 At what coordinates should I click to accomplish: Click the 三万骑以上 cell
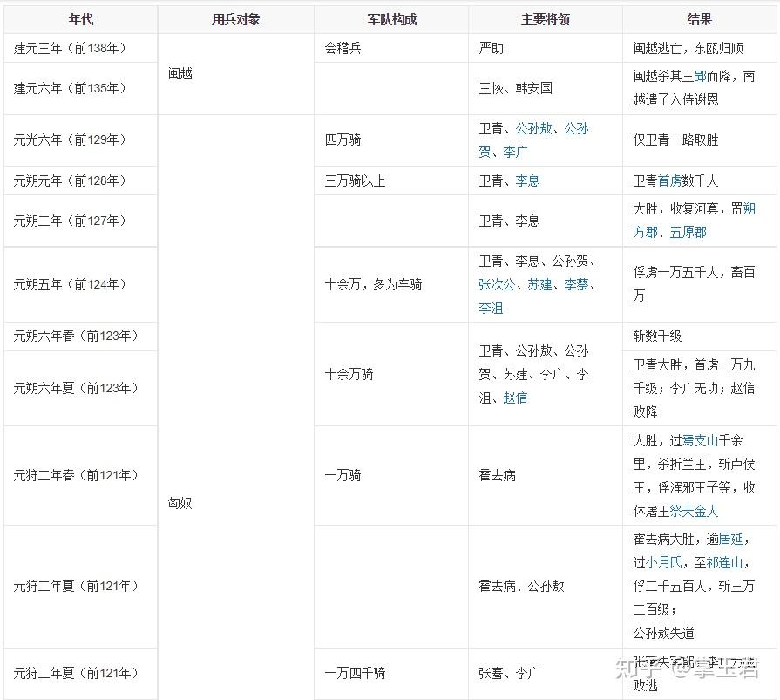[x=391, y=180]
